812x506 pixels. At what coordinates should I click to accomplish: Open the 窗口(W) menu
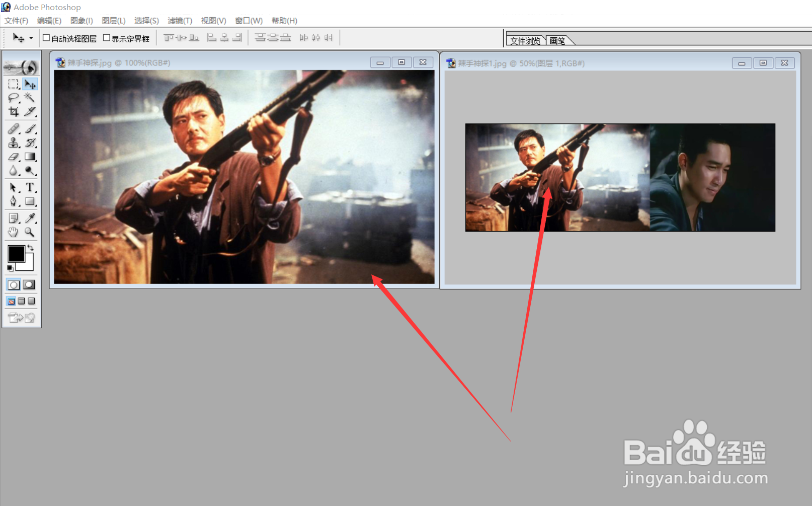coord(249,21)
